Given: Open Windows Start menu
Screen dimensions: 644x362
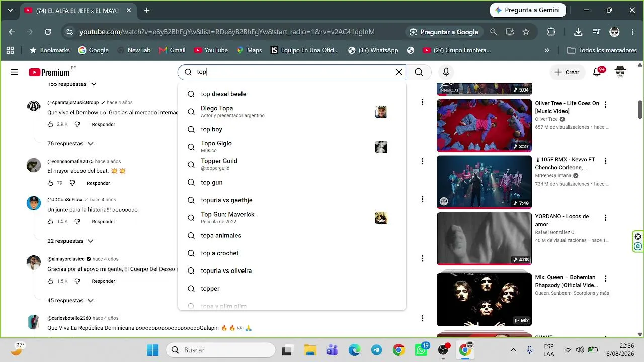Looking at the screenshot, I should [x=152, y=350].
